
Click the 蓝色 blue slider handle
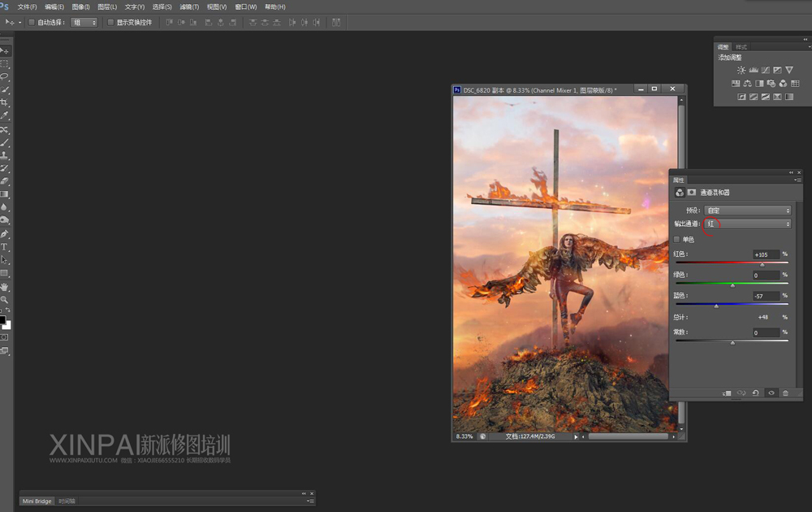tap(716, 306)
